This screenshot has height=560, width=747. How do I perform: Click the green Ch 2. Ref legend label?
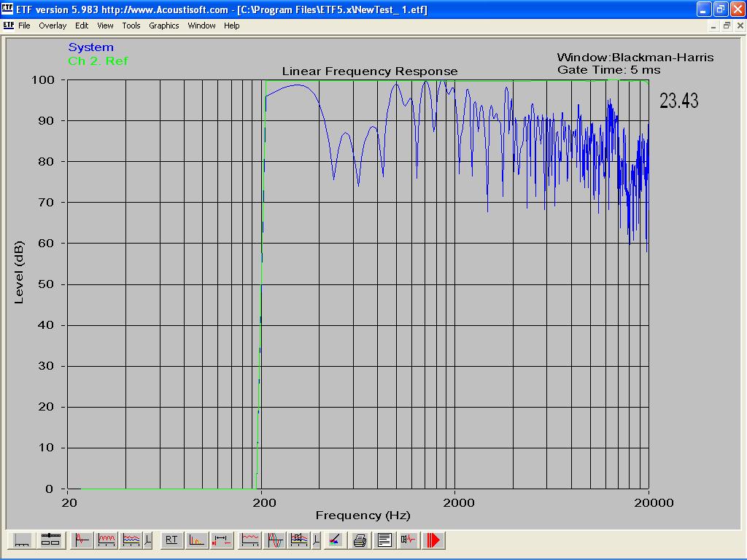tap(98, 61)
